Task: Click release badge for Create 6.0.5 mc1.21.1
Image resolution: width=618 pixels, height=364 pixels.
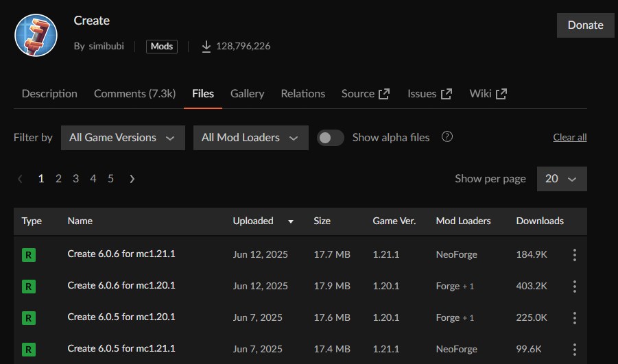Action: click(29, 350)
